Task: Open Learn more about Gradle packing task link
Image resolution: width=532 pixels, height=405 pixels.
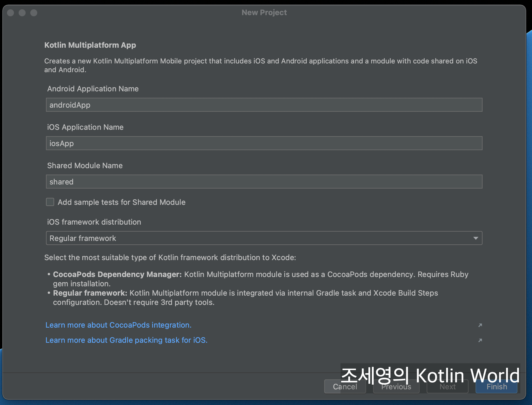Action: tap(126, 340)
